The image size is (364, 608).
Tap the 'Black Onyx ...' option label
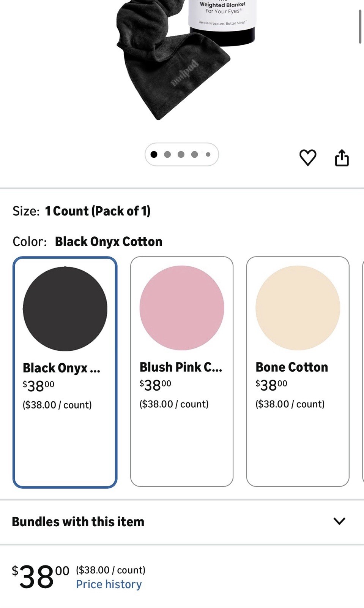point(61,368)
